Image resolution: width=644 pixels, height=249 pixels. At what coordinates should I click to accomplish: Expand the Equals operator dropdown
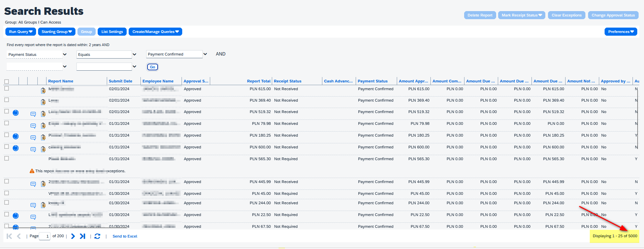click(134, 55)
